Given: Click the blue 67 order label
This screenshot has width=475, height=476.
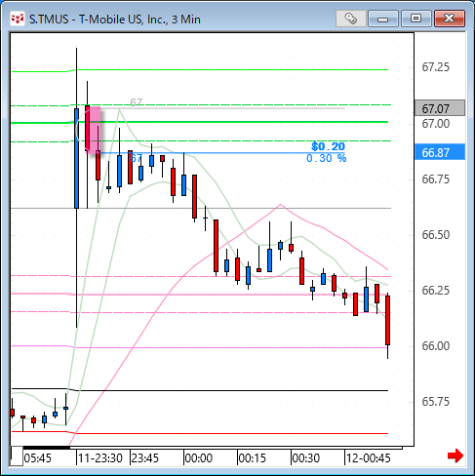Looking at the screenshot, I should (136, 158).
